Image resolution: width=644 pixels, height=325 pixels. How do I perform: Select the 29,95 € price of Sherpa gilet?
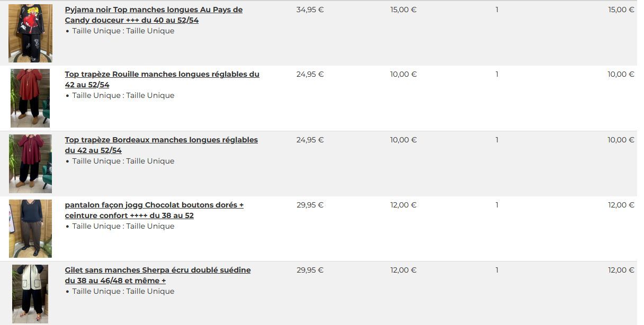tap(310, 270)
